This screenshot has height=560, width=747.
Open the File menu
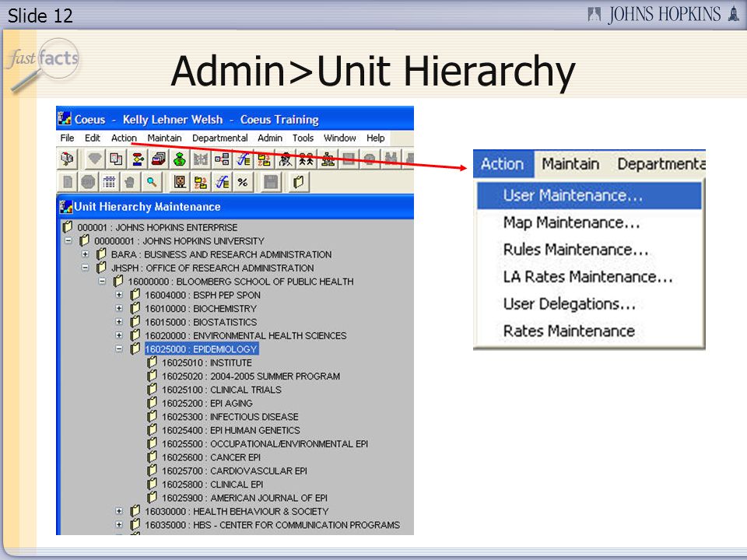click(x=67, y=138)
